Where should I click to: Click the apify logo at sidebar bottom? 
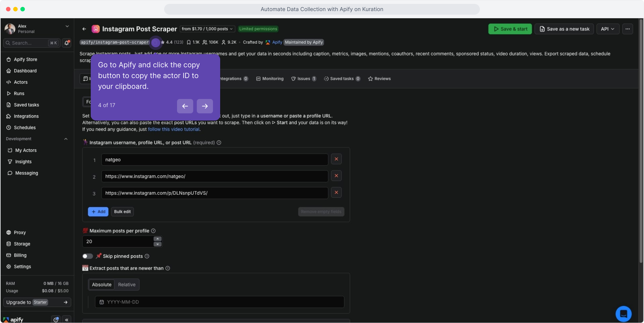pos(13,319)
